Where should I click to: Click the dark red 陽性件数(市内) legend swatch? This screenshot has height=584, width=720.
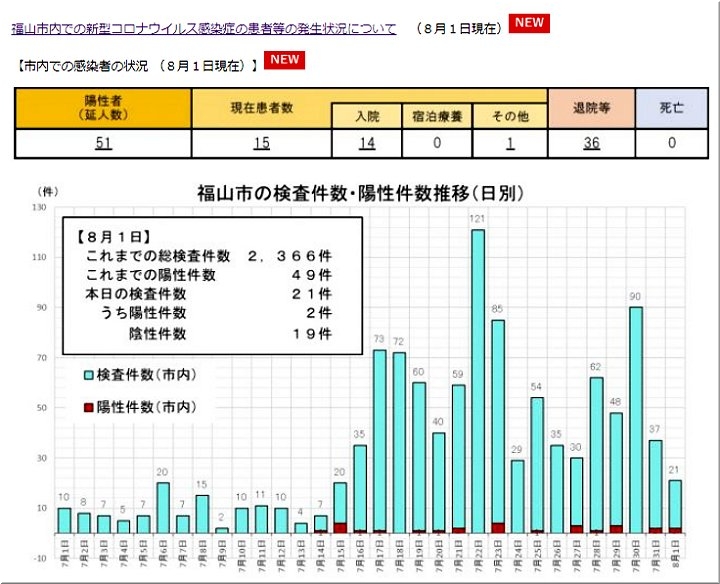coord(88,406)
